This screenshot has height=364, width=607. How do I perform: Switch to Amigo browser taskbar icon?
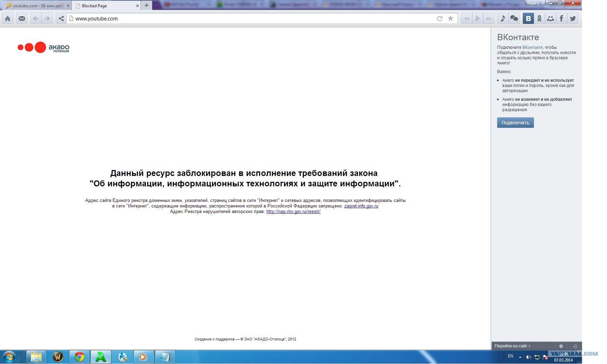pos(101,357)
